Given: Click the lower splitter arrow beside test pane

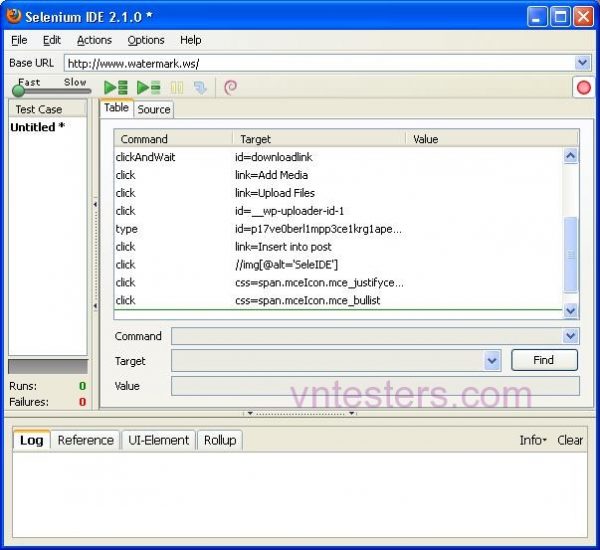Looking at the screenshot, I should coord(95,306).
